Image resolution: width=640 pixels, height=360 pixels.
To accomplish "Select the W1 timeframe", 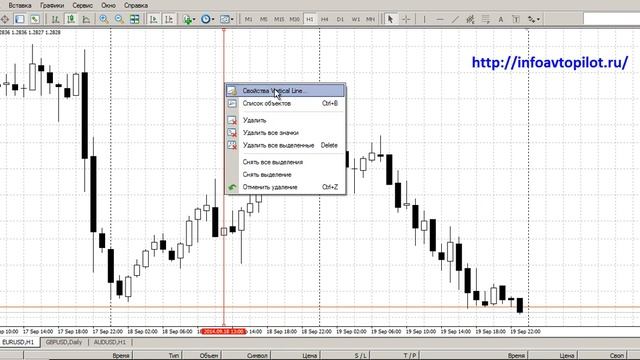I will 356,19.
